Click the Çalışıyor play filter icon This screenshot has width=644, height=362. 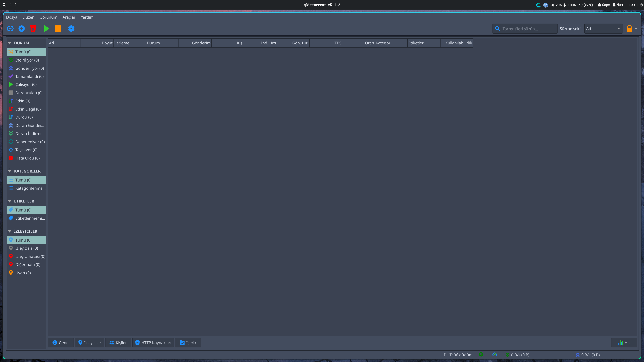click(11, 84)
